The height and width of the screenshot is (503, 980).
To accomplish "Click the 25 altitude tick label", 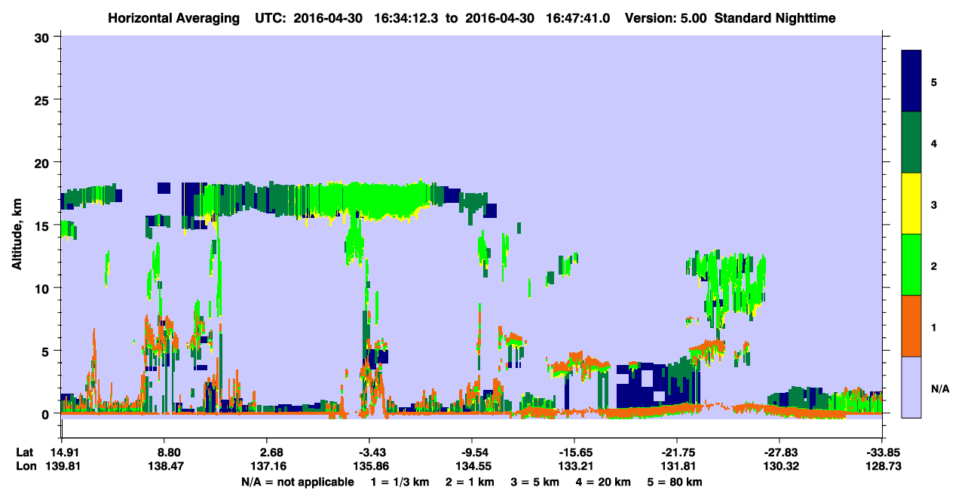I will point(44,100).
